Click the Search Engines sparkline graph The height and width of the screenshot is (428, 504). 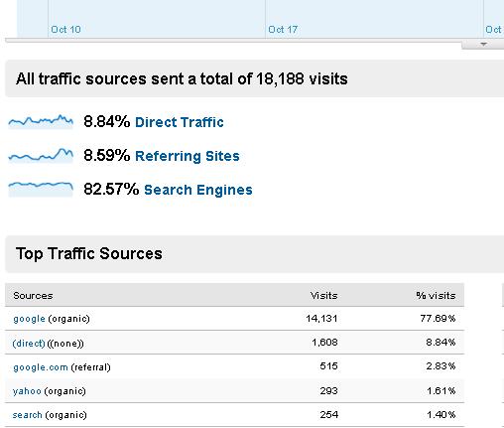(x=41, y=189)
